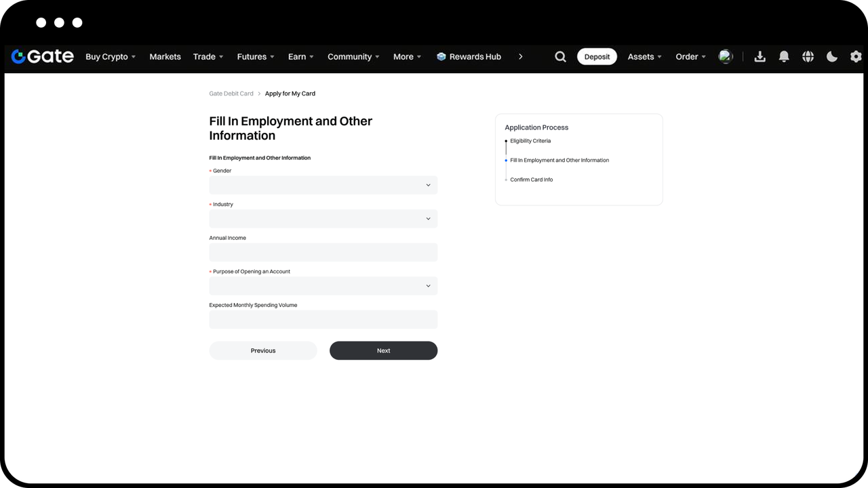This screenshot has width=868, height=488.
Task: Open the language globe icon
Action: click(x=808, y=57)
